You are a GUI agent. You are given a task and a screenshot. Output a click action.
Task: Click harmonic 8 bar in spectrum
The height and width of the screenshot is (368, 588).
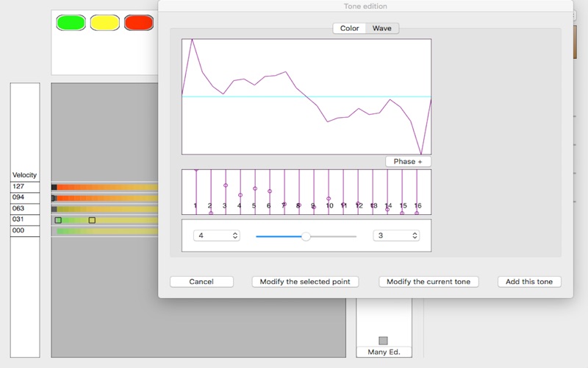point(299,192)
